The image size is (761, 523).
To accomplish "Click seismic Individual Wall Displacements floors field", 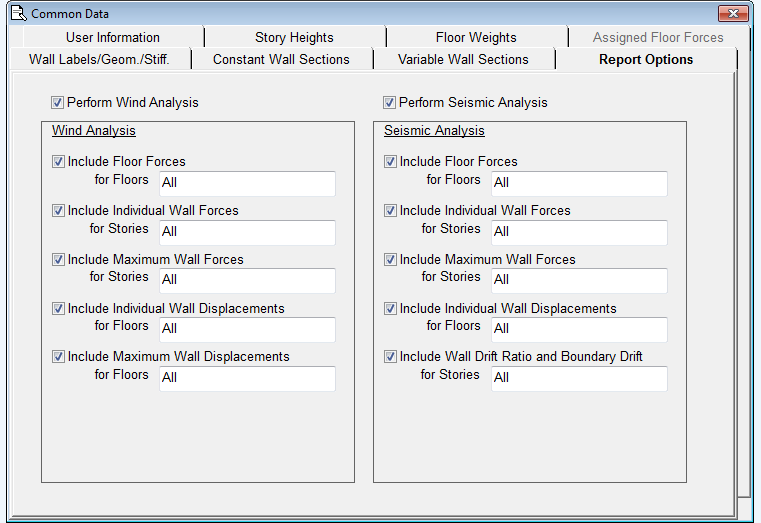I will click(579, 329).
